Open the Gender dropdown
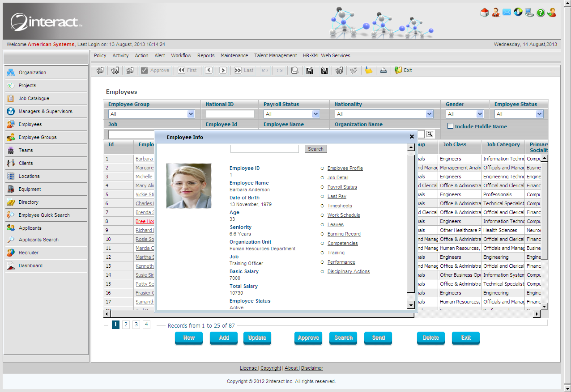 (x=464, y=114)
